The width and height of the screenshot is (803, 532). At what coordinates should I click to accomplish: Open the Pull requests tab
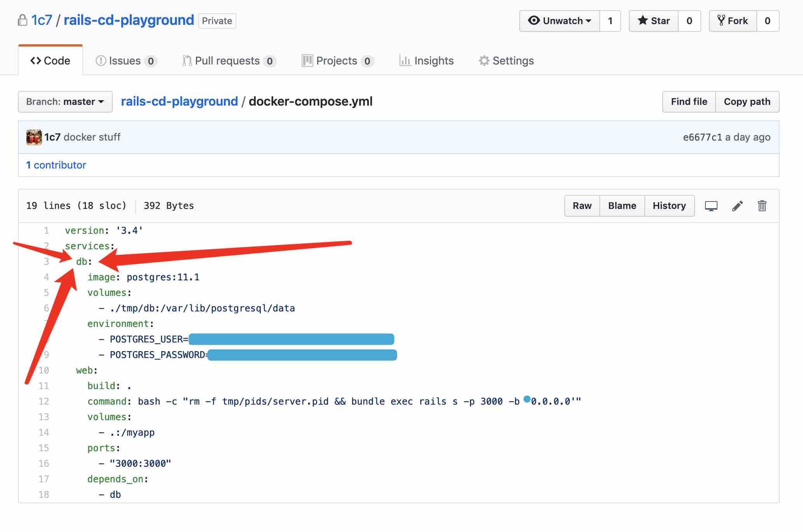point(227,61)
